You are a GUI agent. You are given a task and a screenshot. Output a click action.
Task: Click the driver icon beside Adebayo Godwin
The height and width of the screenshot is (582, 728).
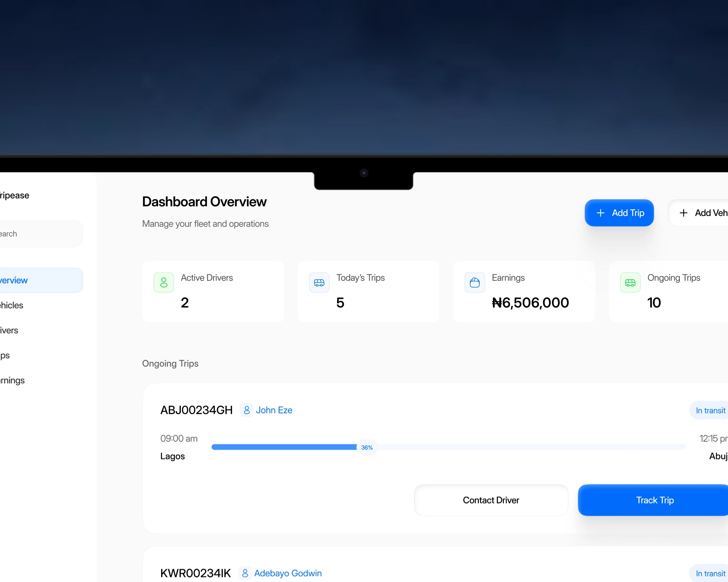(x=245, y=573)
